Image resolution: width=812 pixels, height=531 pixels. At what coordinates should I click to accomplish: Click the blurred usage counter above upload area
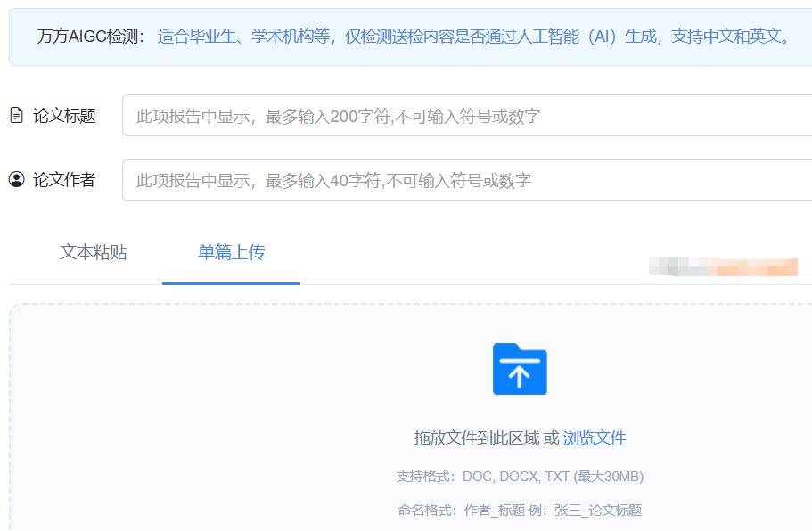point(724,266)
